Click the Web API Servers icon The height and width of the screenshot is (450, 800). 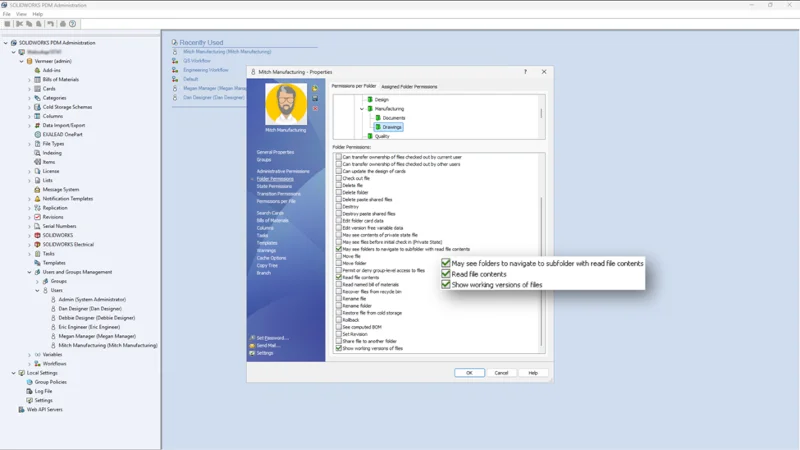(x=22, y=410)
